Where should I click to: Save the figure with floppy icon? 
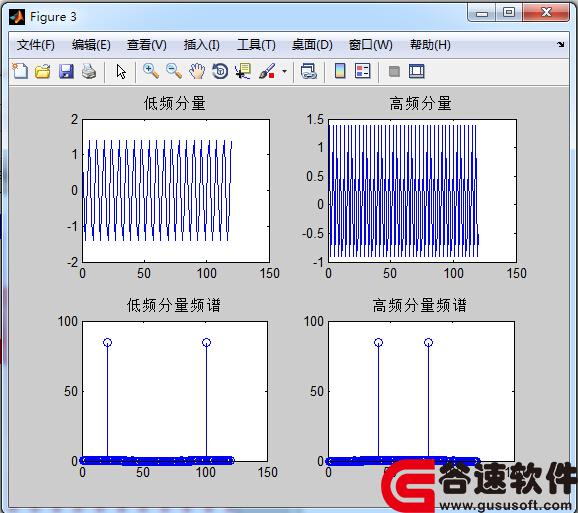(x=66, y=71)
